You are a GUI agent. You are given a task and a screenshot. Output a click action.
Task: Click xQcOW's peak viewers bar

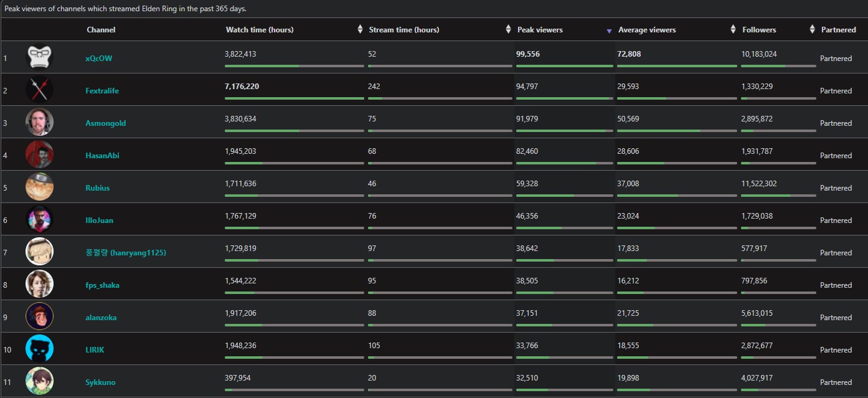pyautogui.click(x=565, y=66)
